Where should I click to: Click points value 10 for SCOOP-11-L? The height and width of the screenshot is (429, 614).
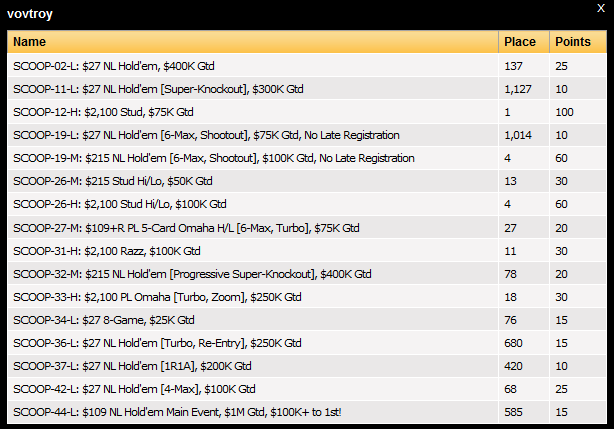[562, 89]
